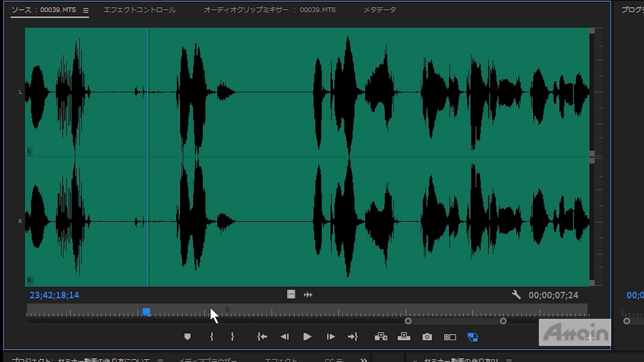Set the Mark Out point

click(x=232, y=337)
